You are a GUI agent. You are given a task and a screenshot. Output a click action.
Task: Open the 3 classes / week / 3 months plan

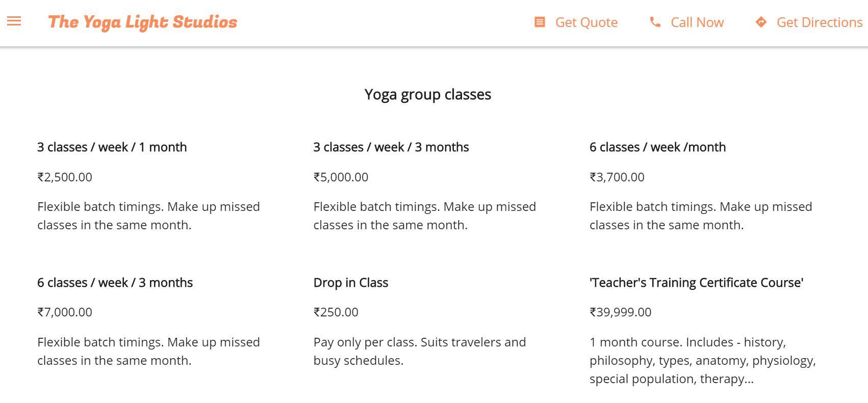[x=391, y=147]
